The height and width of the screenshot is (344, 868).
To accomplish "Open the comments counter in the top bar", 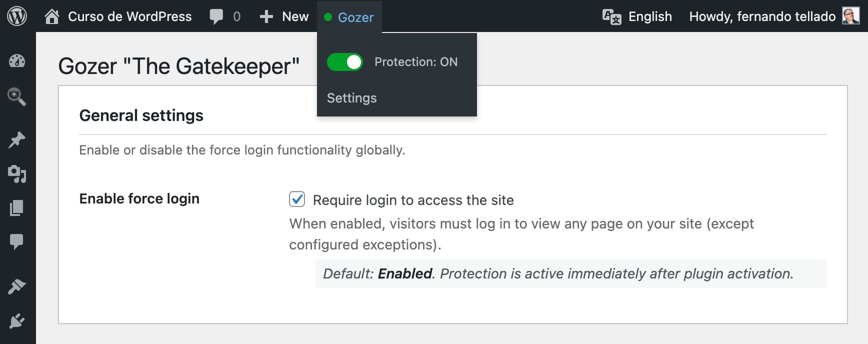I will (x=224, y=16).
